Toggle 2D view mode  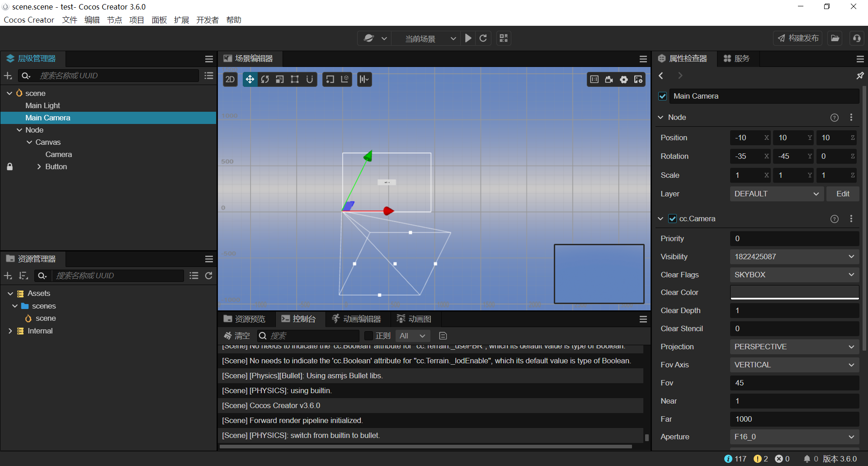[x=230, y=80]
